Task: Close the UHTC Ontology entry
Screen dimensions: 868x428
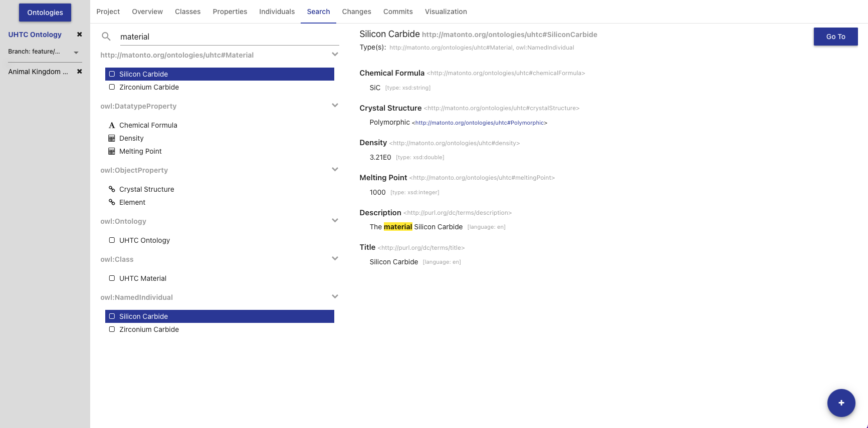Action: tap(79, 35)
